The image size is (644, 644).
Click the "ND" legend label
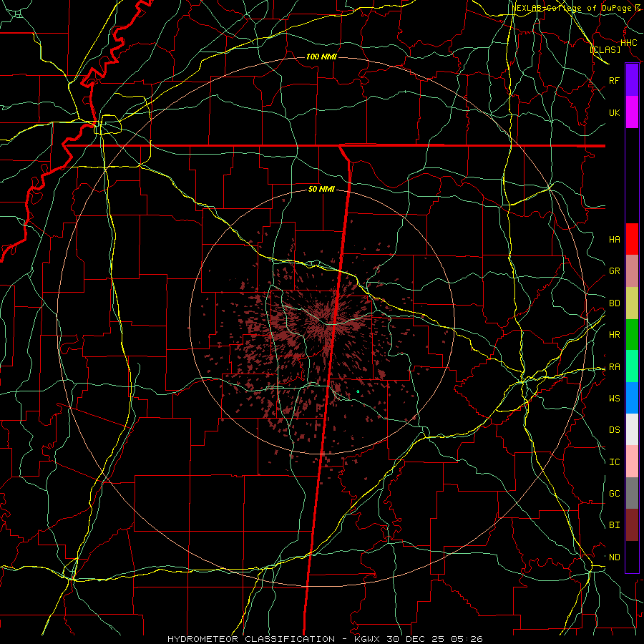coord(614,557)
